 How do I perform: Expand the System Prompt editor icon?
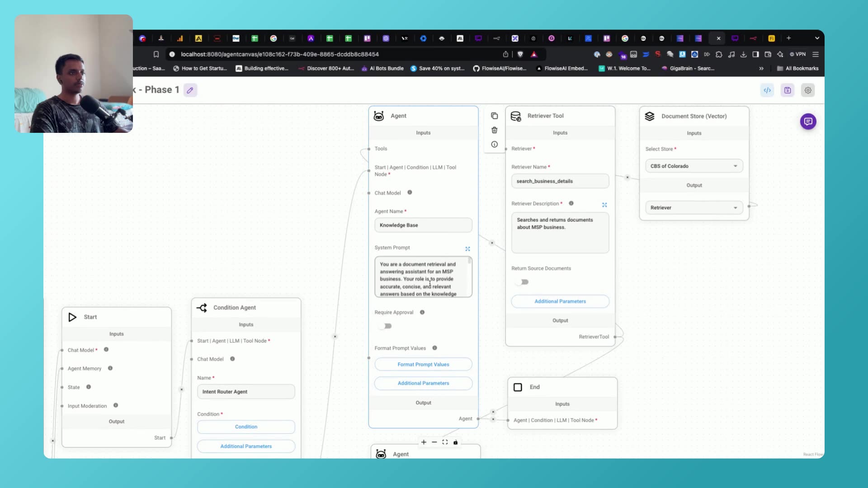point(467,249)
